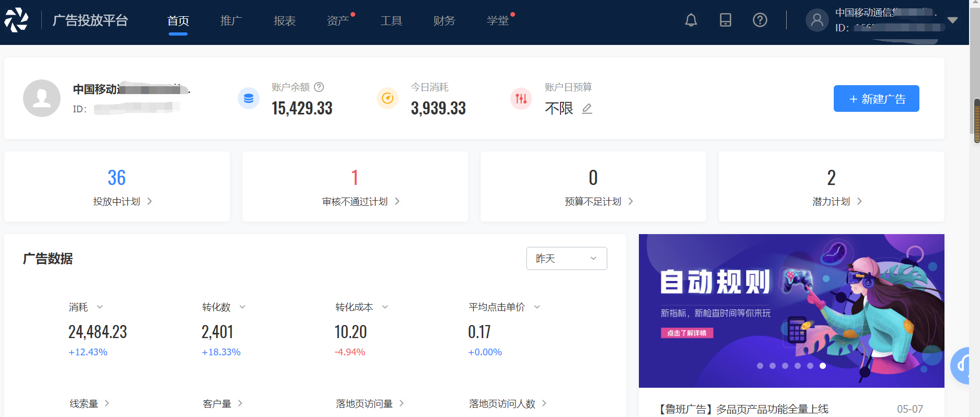The image size is (980, 417).
Task: Expand the account menu arrow in header
Action: click(952, 20)
